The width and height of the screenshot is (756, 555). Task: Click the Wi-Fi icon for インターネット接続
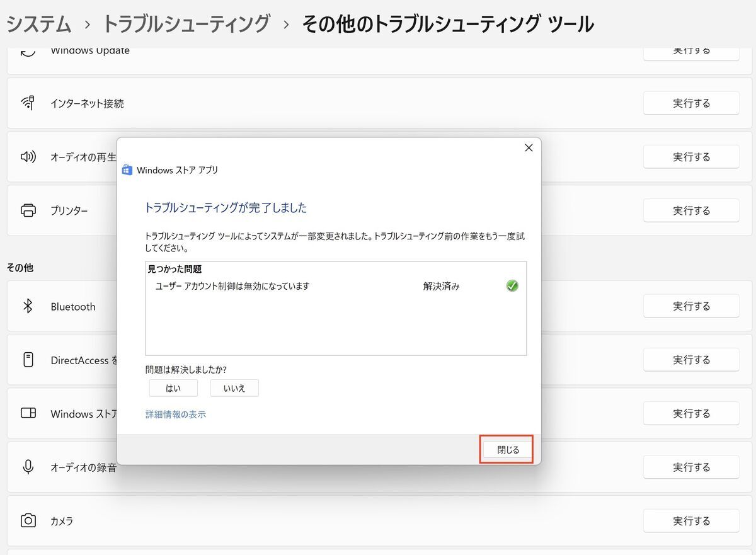coord(28,103)
